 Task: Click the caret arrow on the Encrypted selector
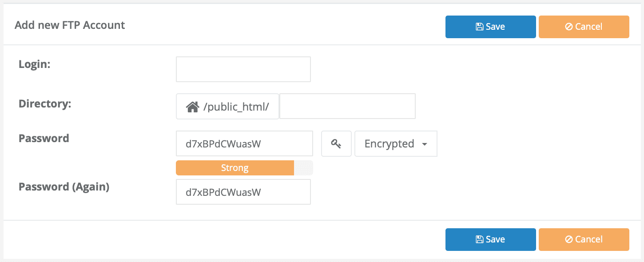click(x=425, y=144)
